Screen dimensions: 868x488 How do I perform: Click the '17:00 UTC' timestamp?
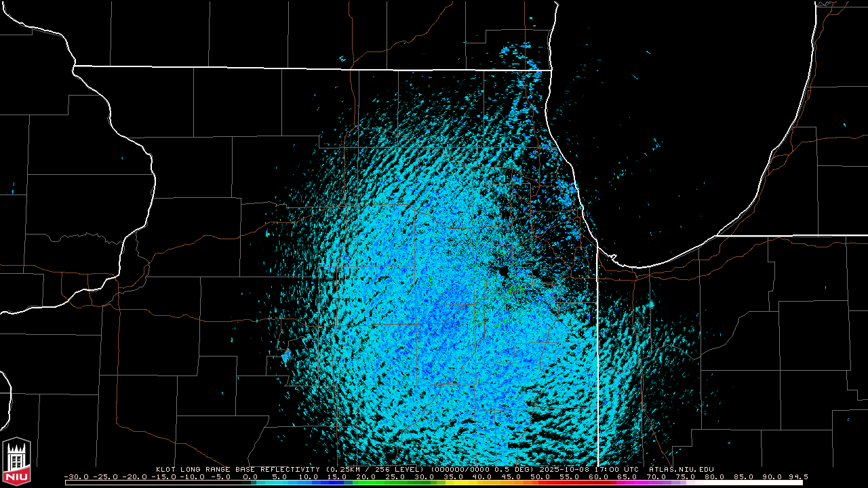[616, 469]
